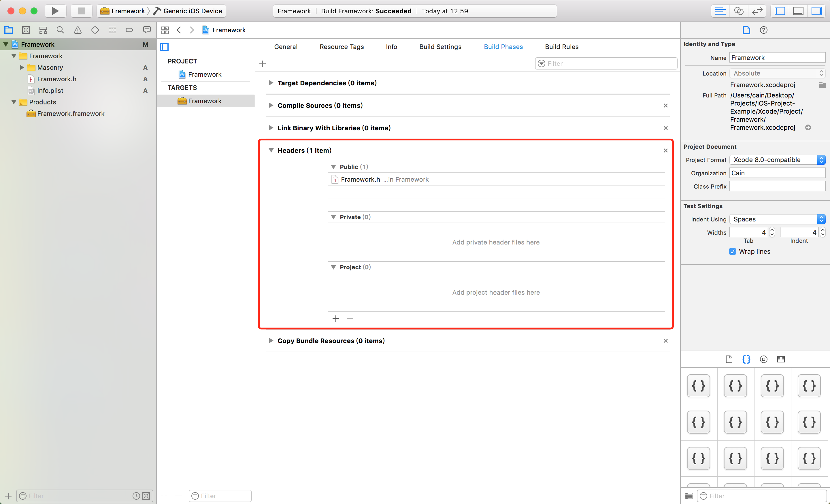The image size is (830, 504).
Task: Open the Breakpoint navigator icon
Action: tap(129, 30)
